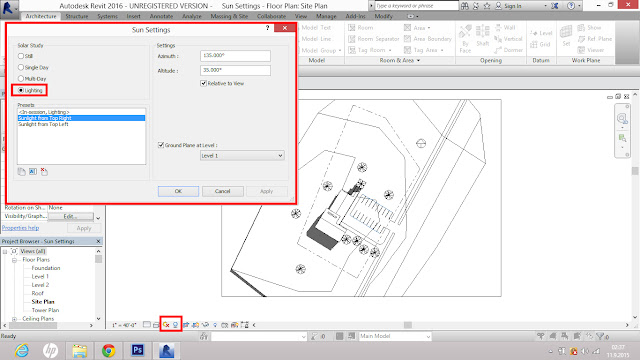640x360 pixels.
Task: Click the Revit application menu button
Action: coord(9,8)
